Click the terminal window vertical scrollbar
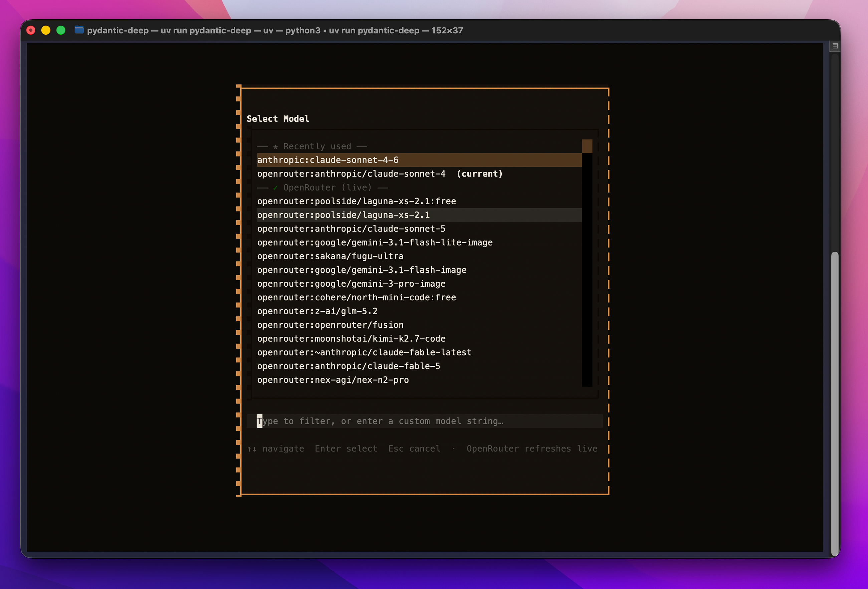 point(835,403)
